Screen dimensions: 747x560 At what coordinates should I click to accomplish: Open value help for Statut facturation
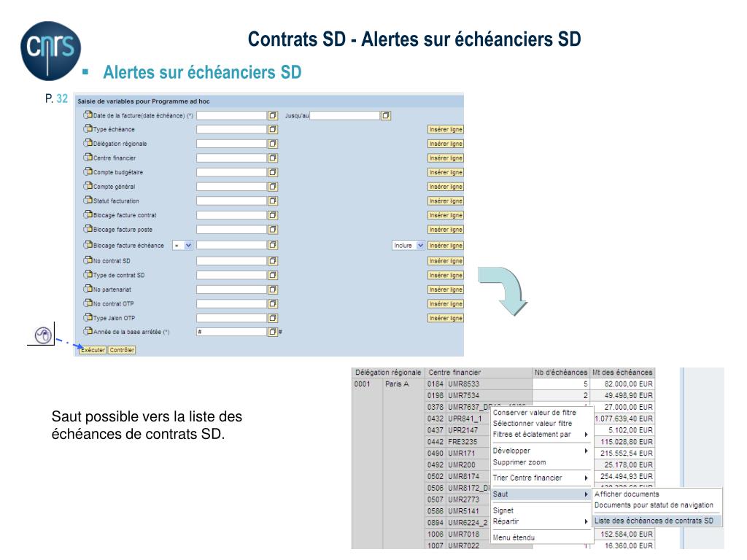tap(273, 201)
